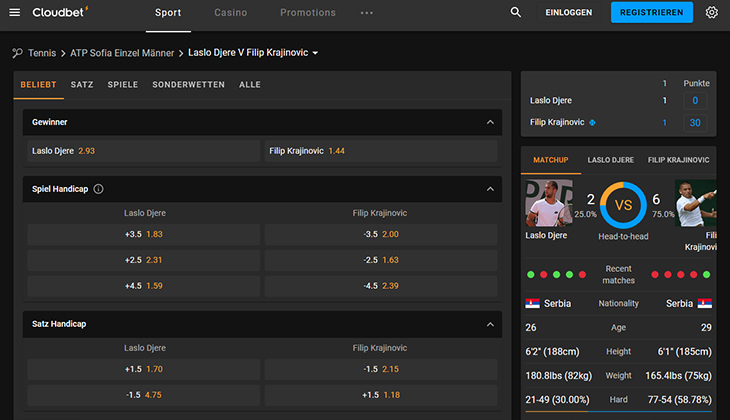Select Djere +4.5 game handicap 1.59
Viewport: 730px width, 420px height.
[x=143, y=286]
